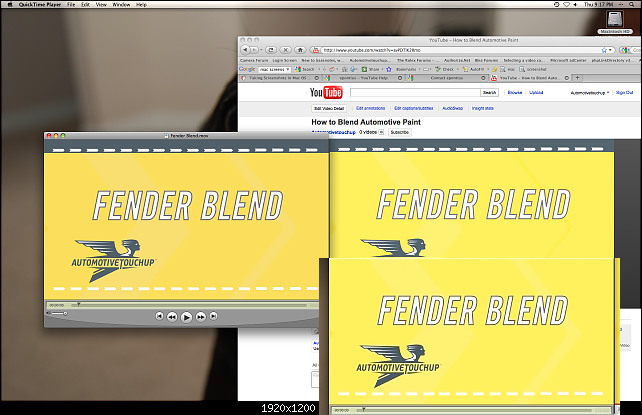Click the Edit annotations link
642x415 pixels.
tap(371, 108)
